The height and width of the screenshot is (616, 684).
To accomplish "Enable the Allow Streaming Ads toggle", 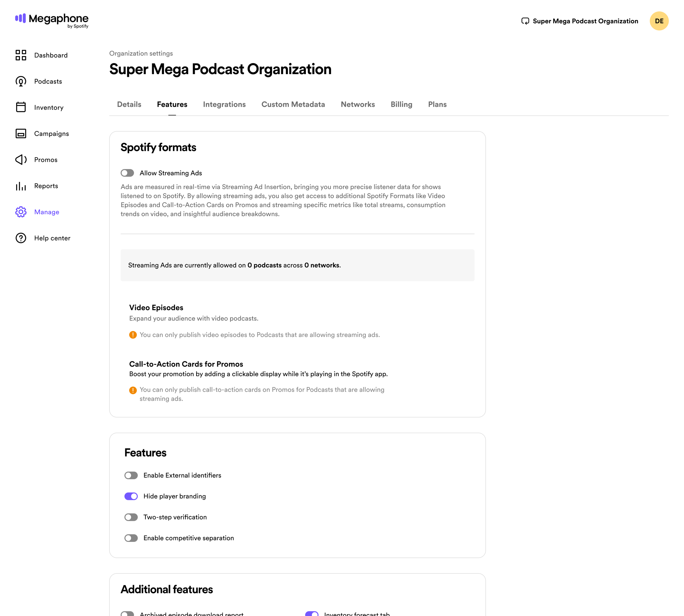I will (127, 173).
